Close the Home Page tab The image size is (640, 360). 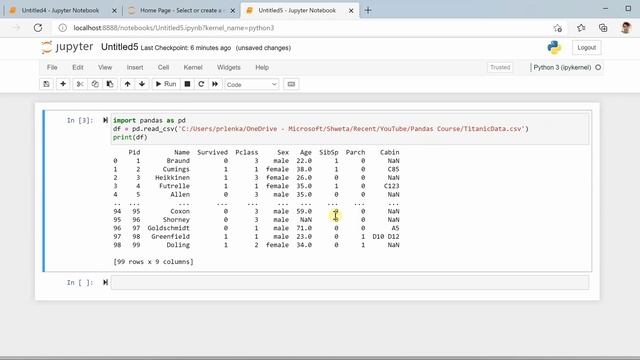(x=233, y=11)
